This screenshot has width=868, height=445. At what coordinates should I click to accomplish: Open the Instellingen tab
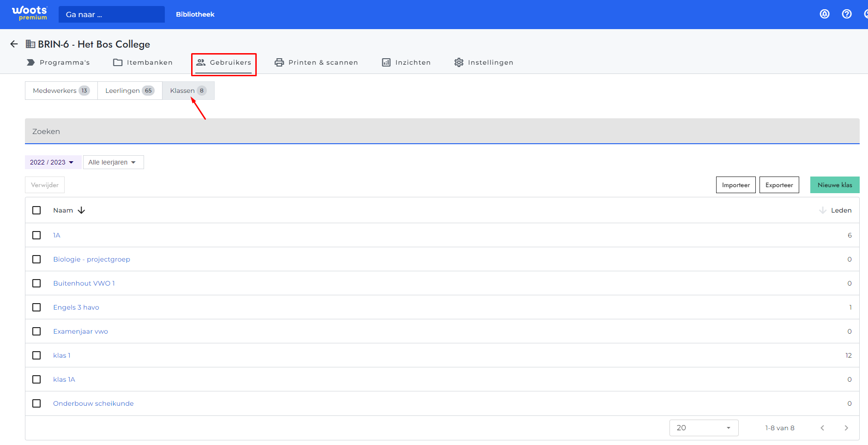pos(483,62)
